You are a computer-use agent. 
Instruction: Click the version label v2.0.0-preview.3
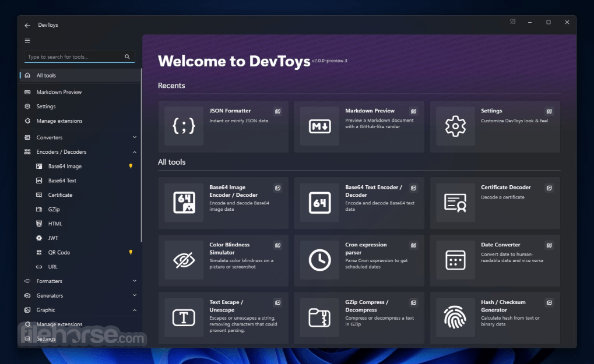coord(329,61)
